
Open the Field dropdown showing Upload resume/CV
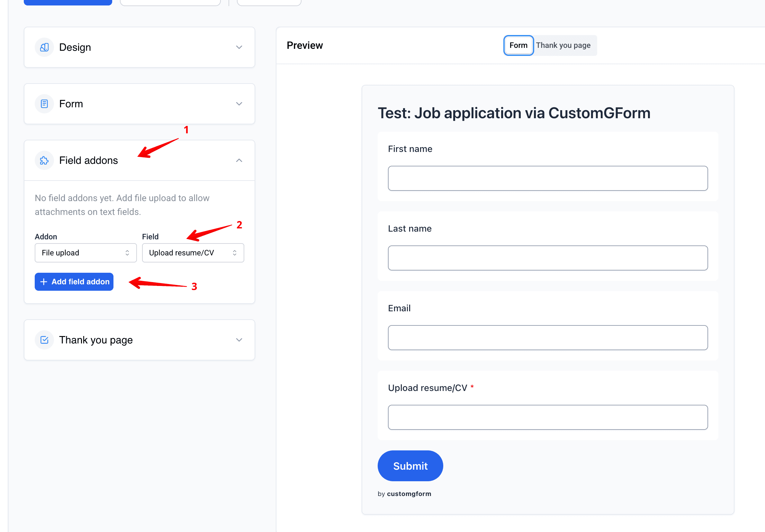193,253
